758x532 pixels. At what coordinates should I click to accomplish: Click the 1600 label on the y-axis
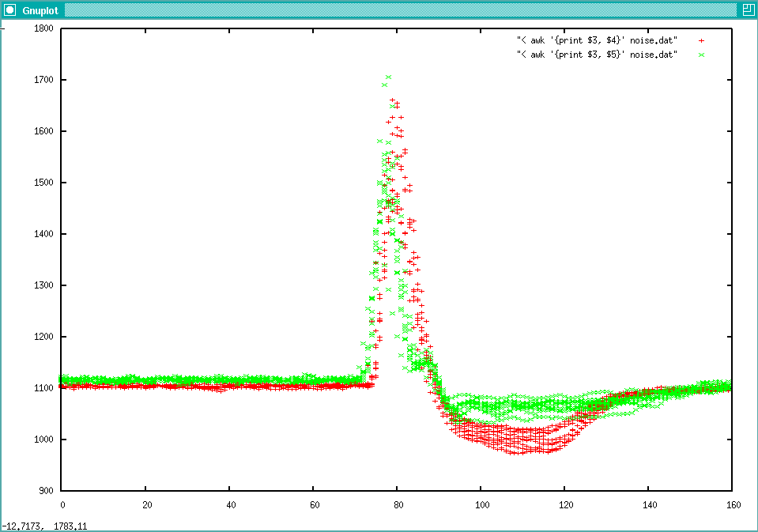coord(43,131)
